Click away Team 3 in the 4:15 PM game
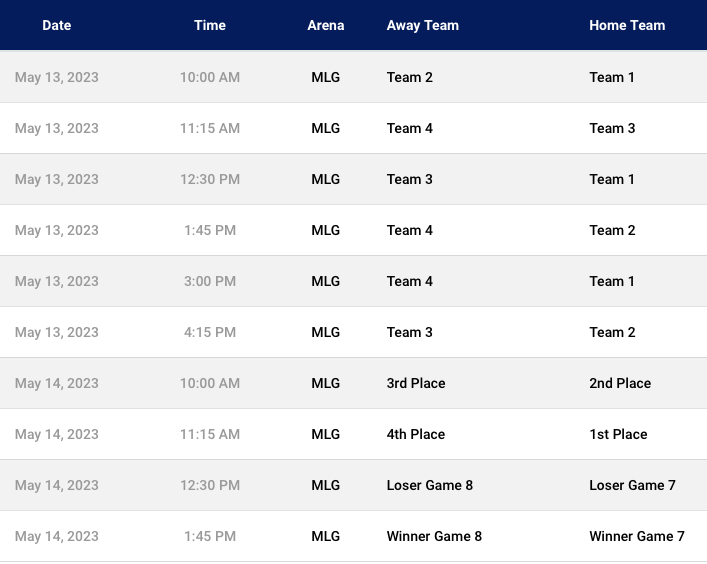Screen dimensions: 707x564 pos(409,332)
